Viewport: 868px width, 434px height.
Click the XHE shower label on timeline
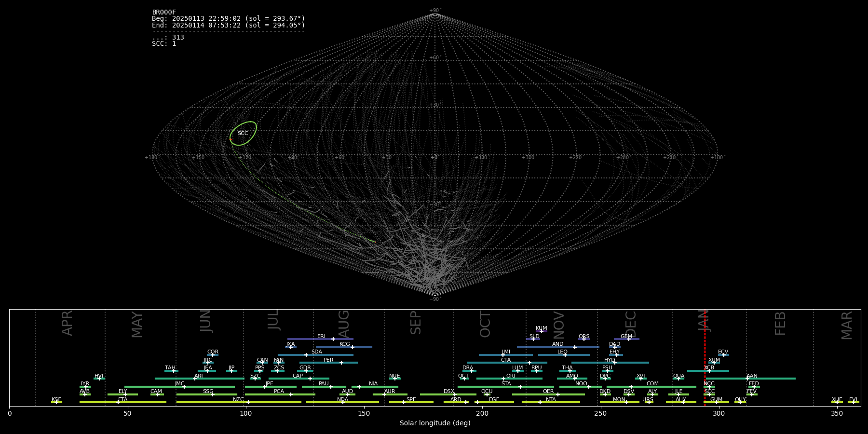coord(837,399)
